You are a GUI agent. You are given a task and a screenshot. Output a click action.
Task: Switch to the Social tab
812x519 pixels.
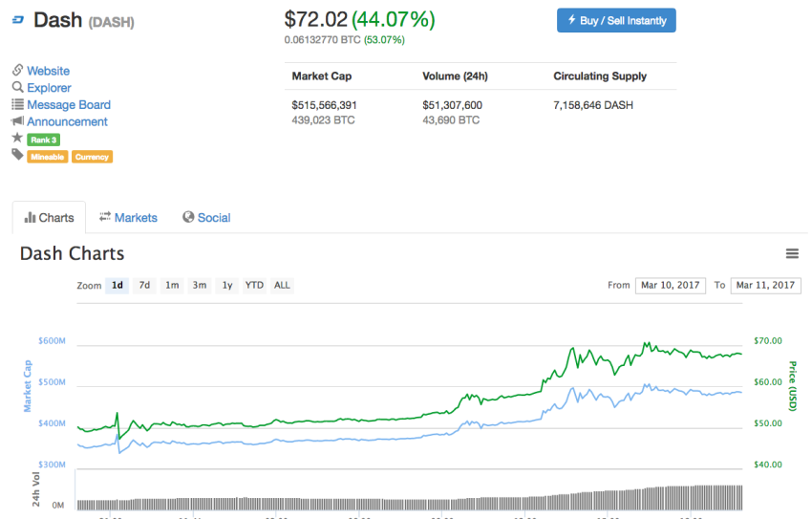pos(206,218)
